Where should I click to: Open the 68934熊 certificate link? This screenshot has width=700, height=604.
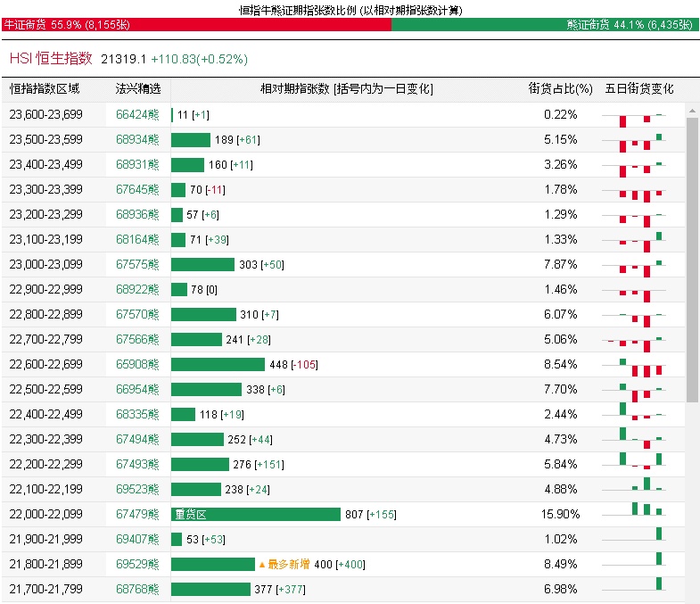tap(137, 140)
